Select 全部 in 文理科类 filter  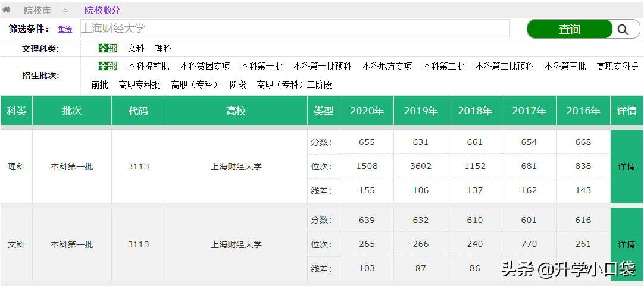click(x=108, y=48)
